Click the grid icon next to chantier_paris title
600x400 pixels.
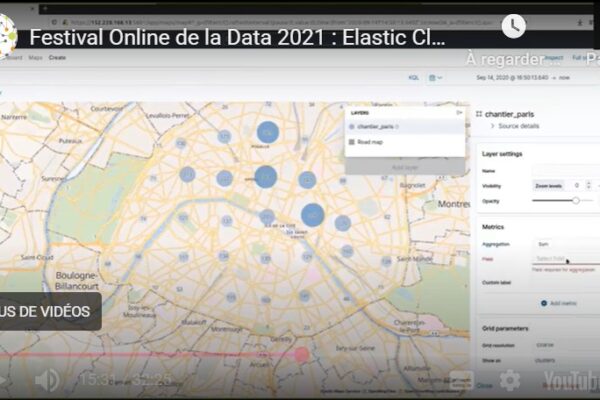point(479,114)
